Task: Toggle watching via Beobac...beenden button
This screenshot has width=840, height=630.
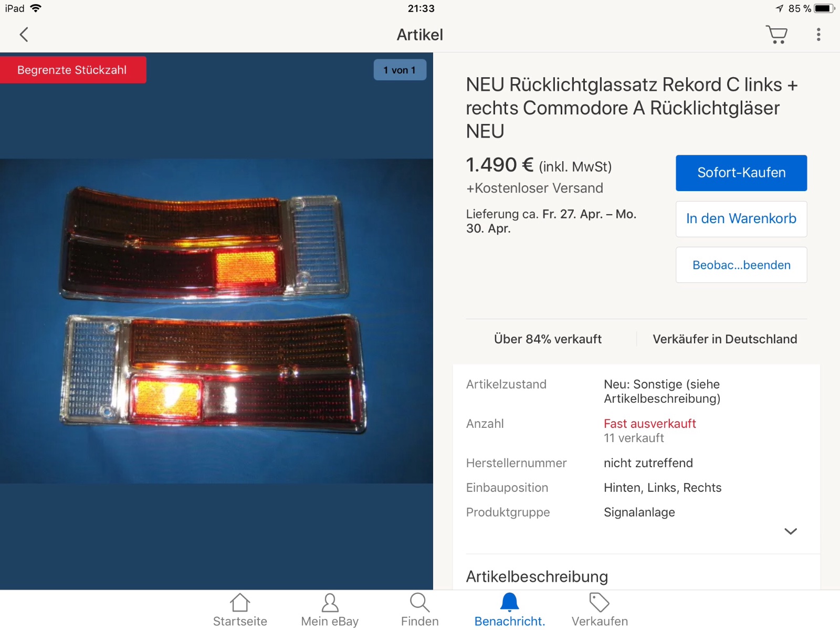Action: 741,265
